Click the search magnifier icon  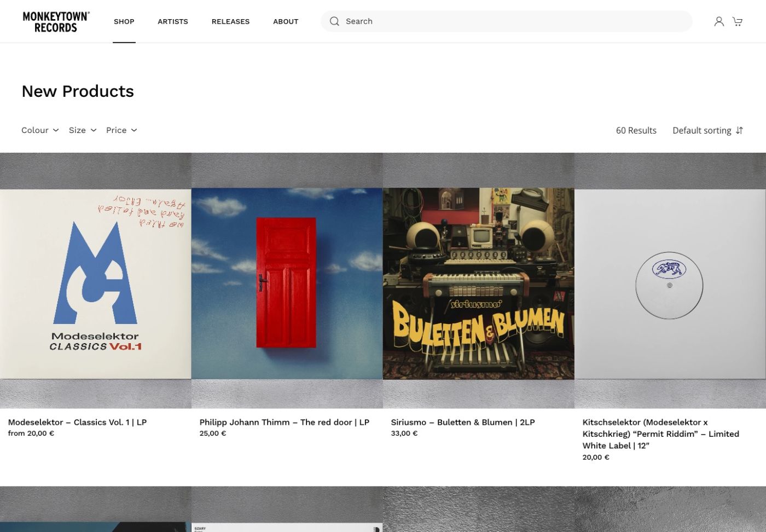334,21
